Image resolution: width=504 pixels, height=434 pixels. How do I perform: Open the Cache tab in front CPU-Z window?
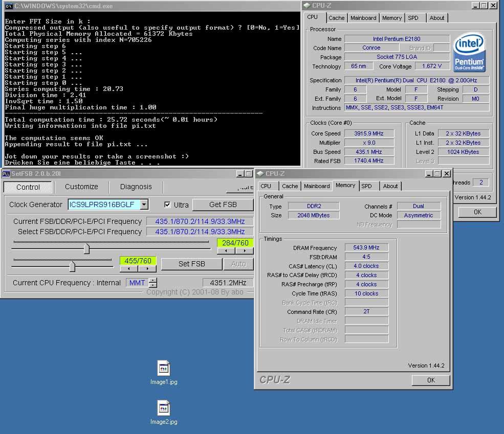tap(290, 186)
